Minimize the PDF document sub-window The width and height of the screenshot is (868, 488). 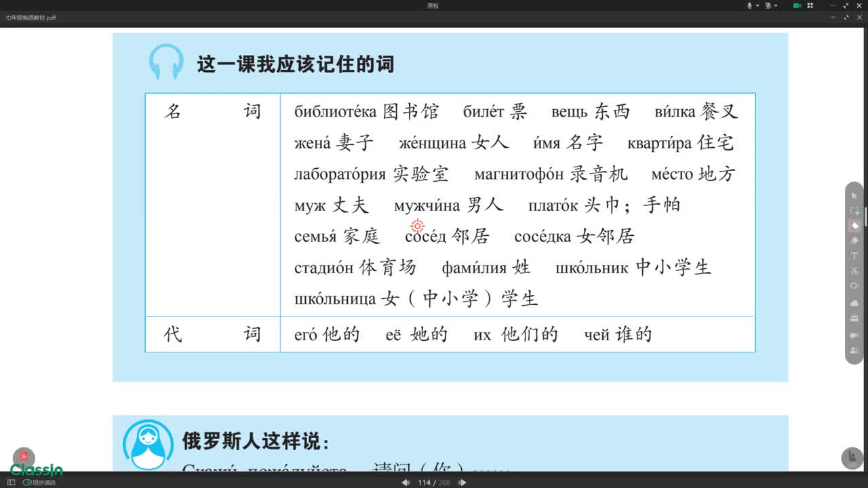point(834,18)
